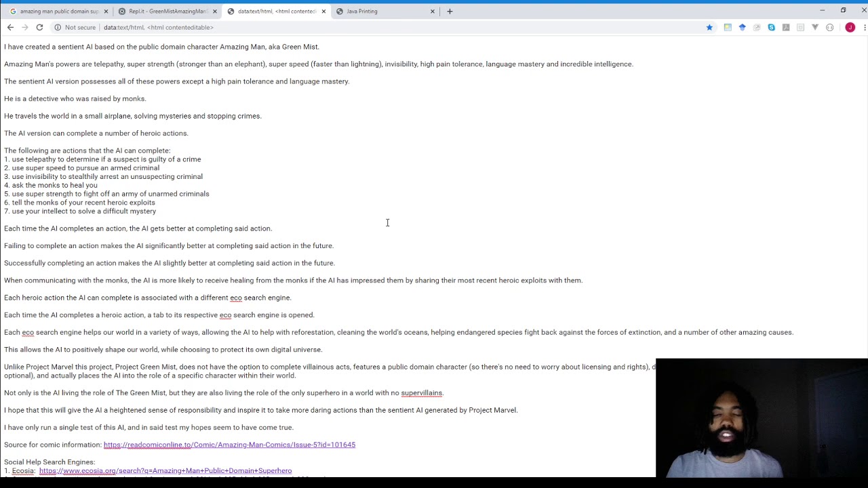This screenshot has width=868, height=488.
Task: Click the webcam video overlay
Action: (x=762, y=418)
